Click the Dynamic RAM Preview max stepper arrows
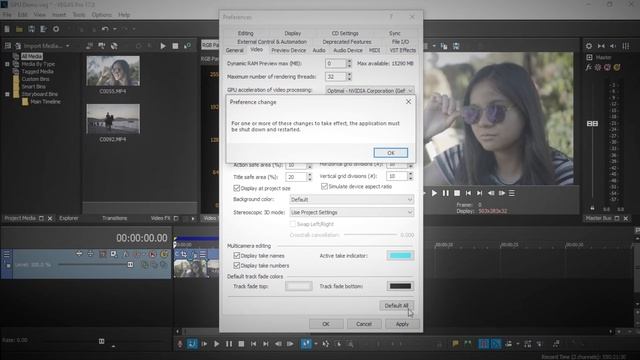The image size is (640, 360). (349, 63)
